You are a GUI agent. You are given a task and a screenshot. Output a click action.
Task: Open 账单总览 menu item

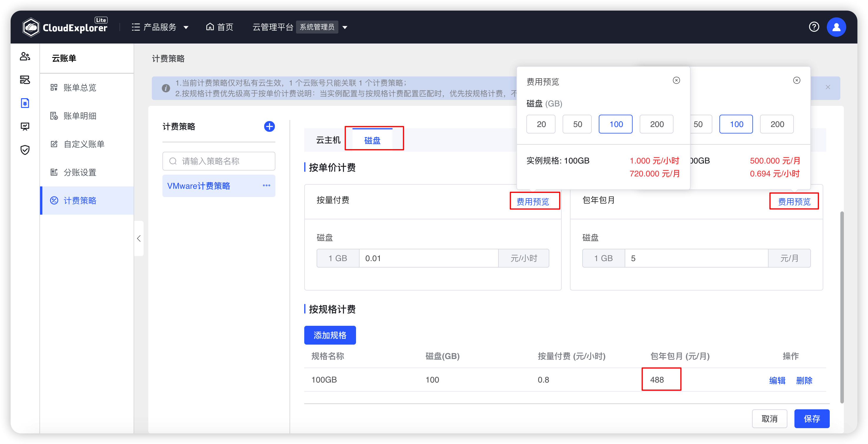point(87,88)
